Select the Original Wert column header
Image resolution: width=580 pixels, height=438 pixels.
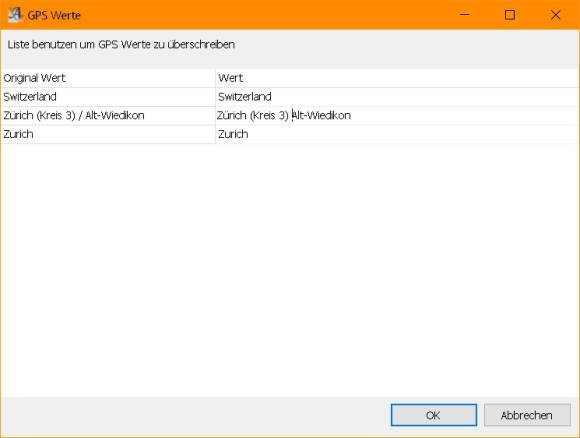pos(108,78)
